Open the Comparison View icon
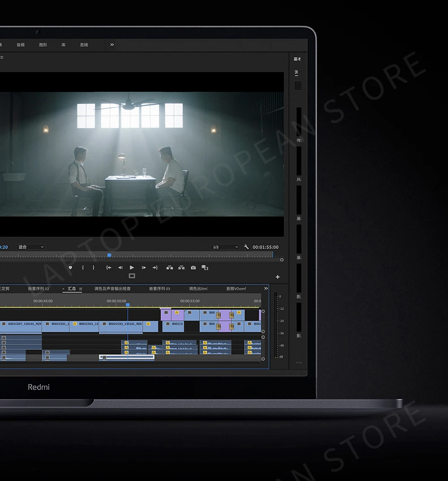Viewport: 448px width, 481px height. coord(205,268)
